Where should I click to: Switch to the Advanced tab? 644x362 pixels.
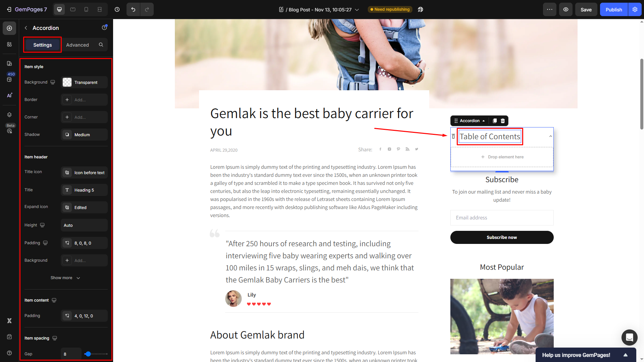coord(78,45)
